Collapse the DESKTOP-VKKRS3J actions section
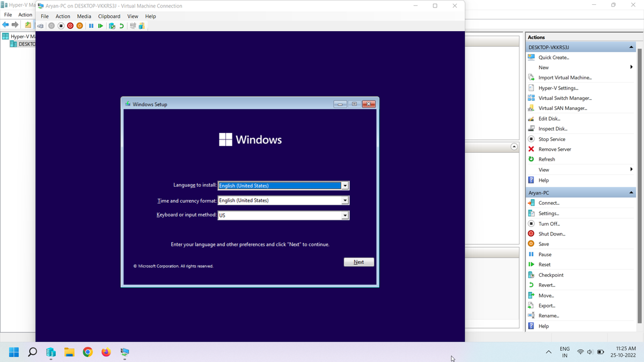 pos(631,47)
